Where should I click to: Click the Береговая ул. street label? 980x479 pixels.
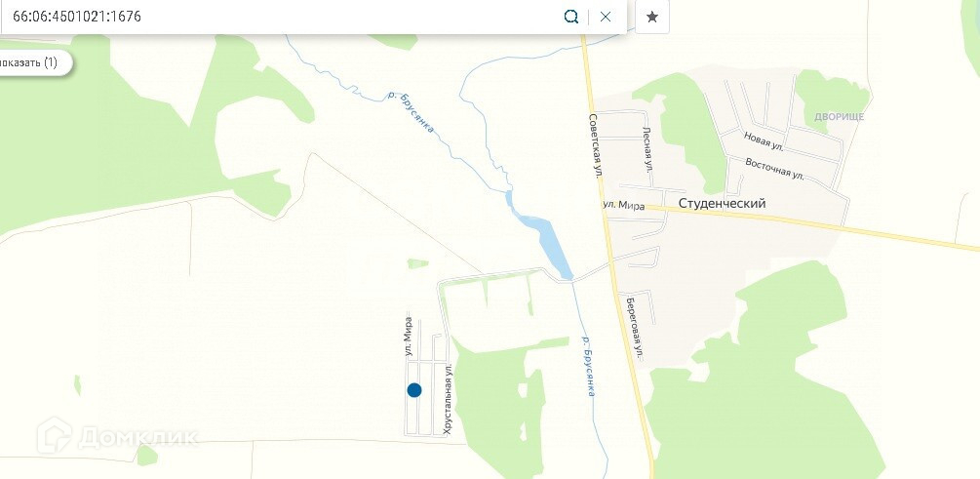point(635,327)
